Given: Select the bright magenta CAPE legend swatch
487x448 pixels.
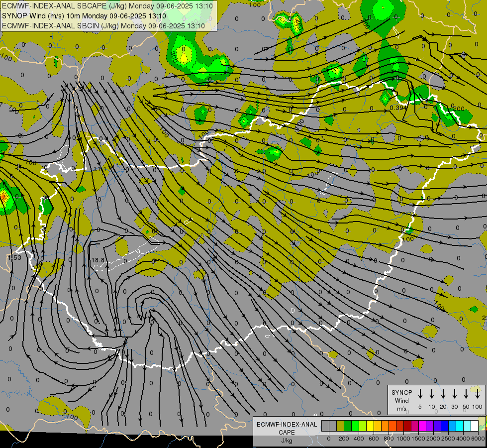Looking at the screenshot, I should tap(422, 426).
